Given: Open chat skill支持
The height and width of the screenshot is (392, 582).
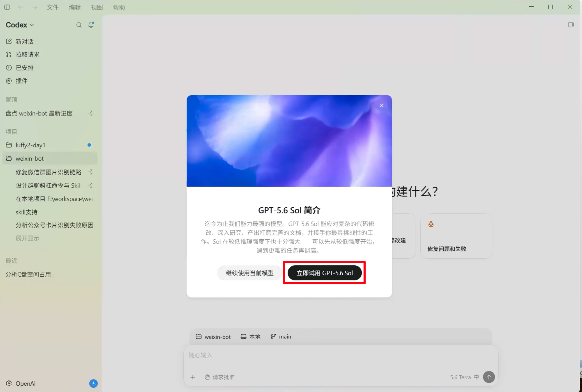Looking at the screenshot, I should [x=26, y=212].
